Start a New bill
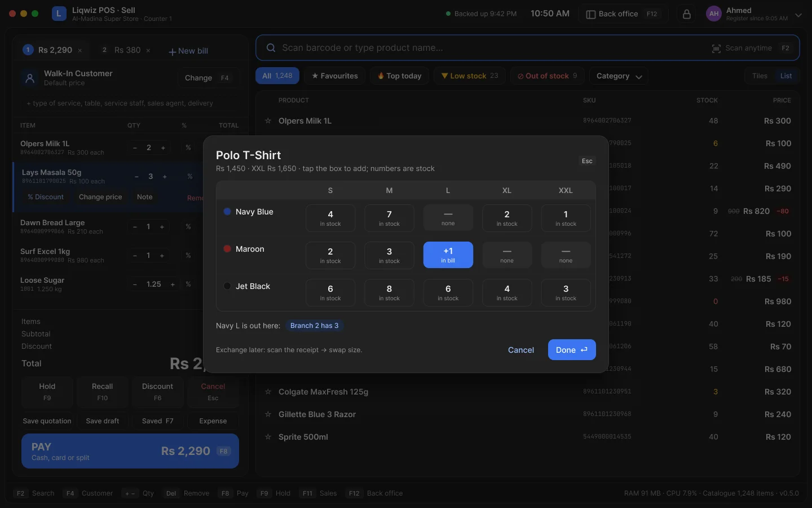 point(188,51)
